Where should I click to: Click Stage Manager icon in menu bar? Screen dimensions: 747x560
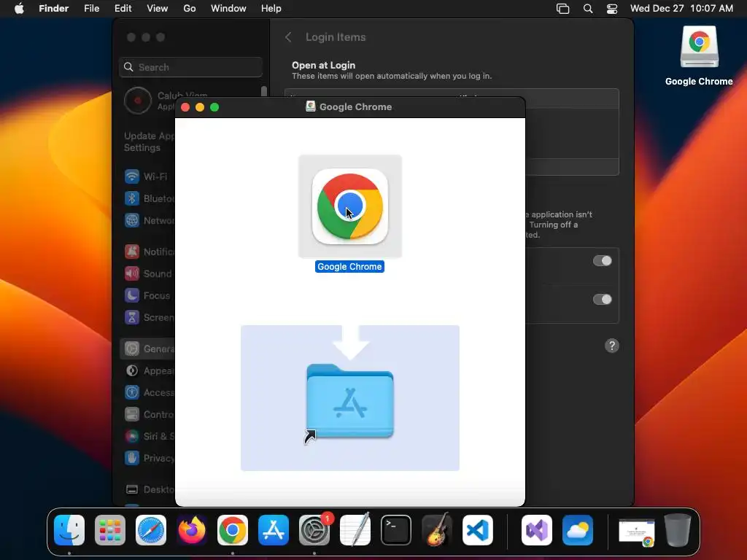562,9
